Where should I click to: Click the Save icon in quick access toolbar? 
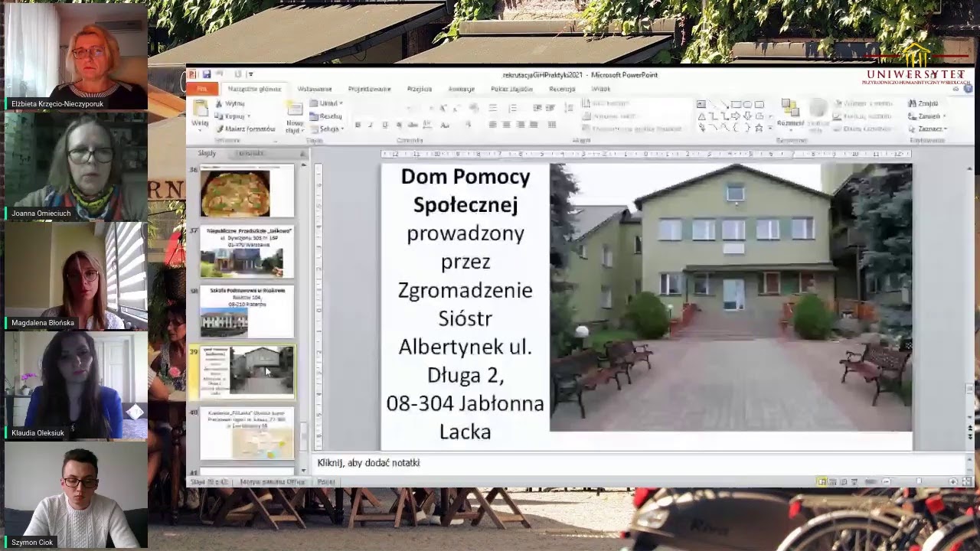(205, 74)
